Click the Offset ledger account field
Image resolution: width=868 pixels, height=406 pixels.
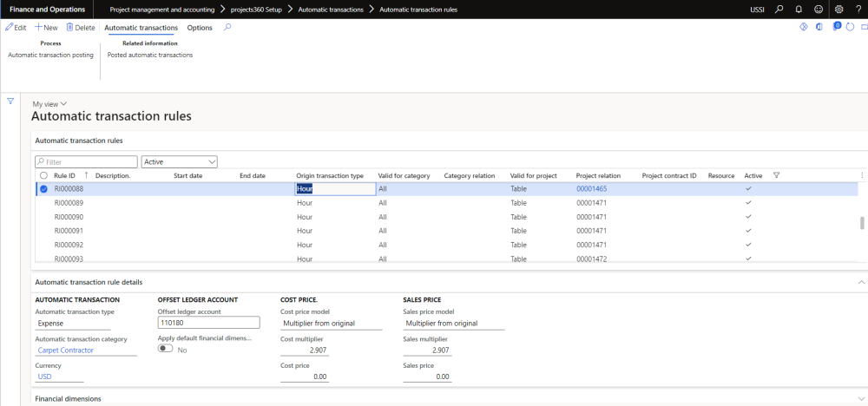(208, 323)
